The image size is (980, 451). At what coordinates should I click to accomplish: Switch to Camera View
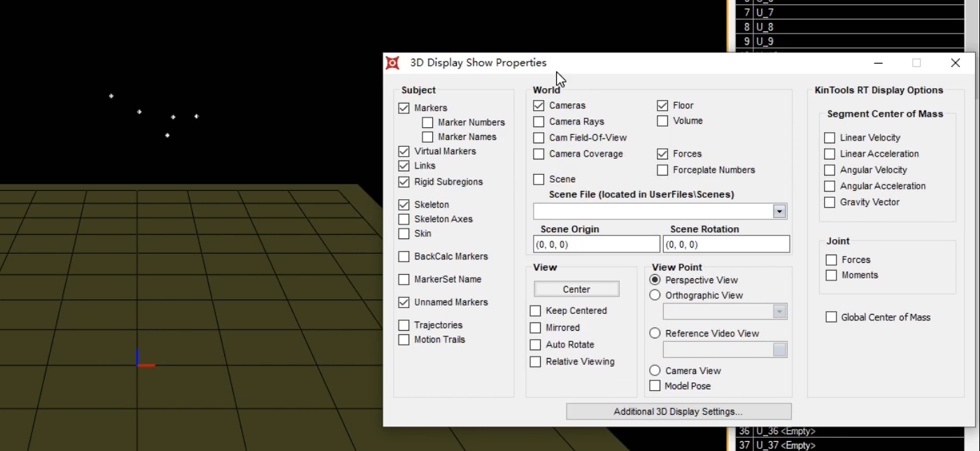point(655,370)
